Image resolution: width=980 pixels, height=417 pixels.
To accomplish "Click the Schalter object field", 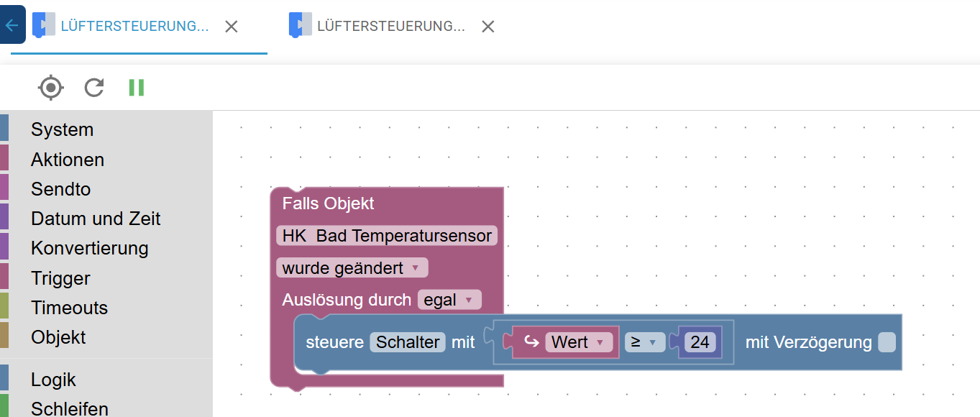I will 408,342.
